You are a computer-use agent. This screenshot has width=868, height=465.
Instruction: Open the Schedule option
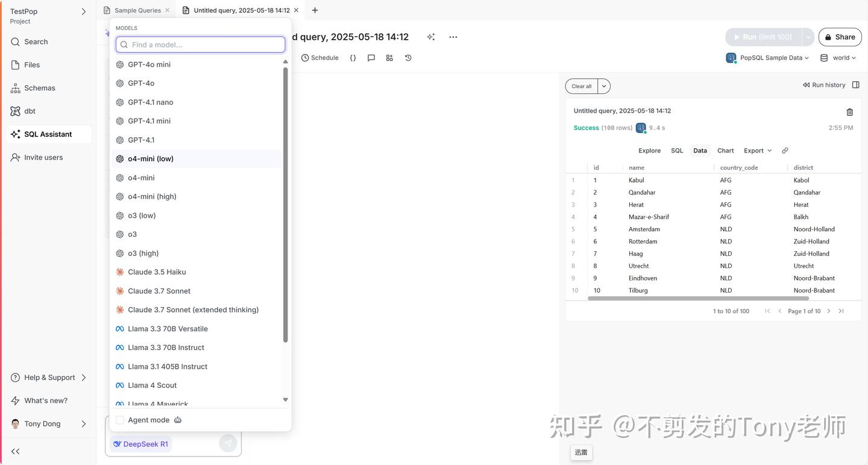[321, 58]
